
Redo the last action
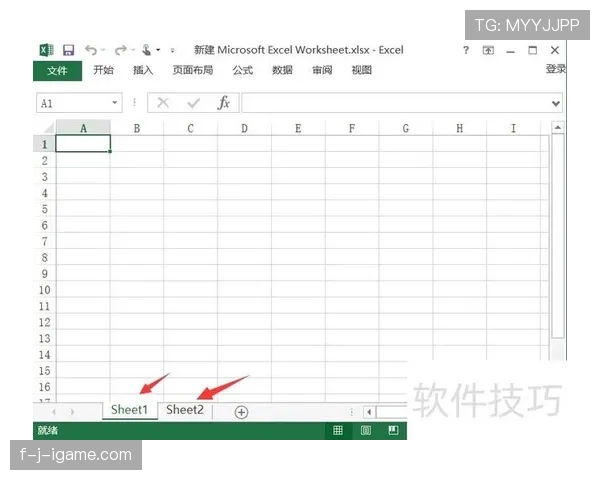point(121,50)
